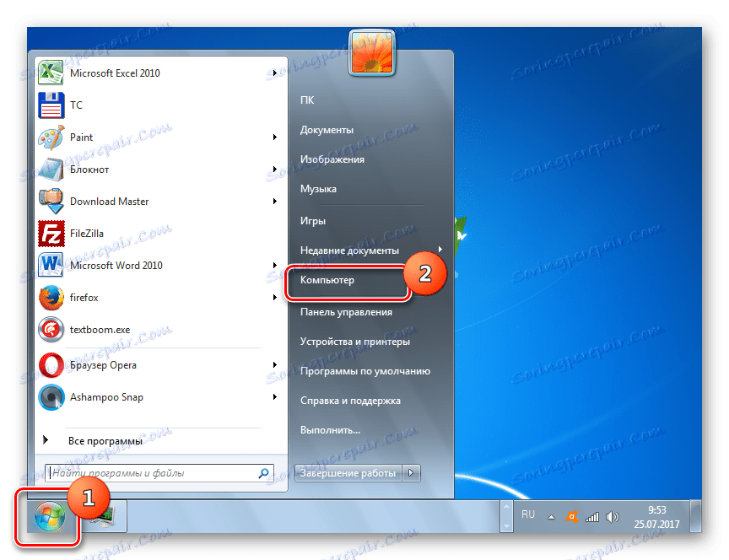Launch the FileZilla icon
Viewport: 729px width, 560px height.
click(x=51, y=234)
